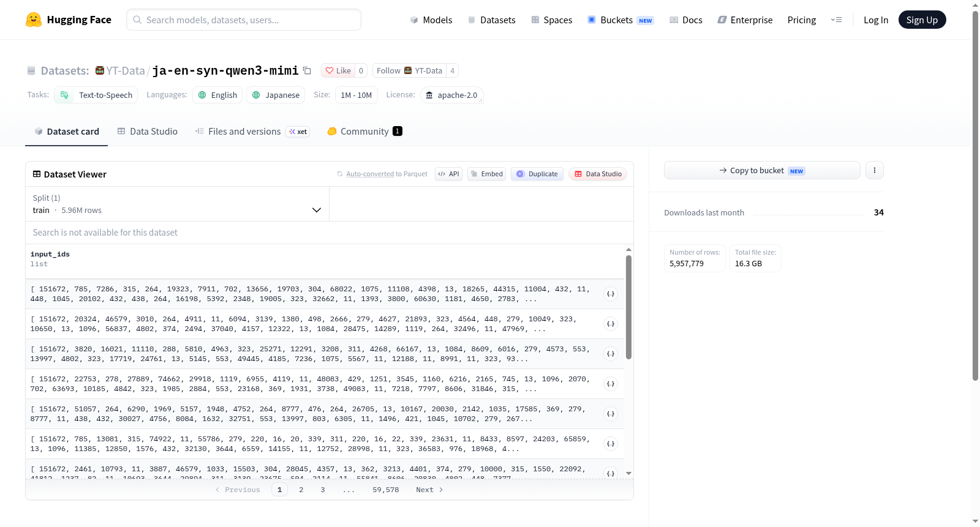Go to Datasets in top navigation

(491, 20)
